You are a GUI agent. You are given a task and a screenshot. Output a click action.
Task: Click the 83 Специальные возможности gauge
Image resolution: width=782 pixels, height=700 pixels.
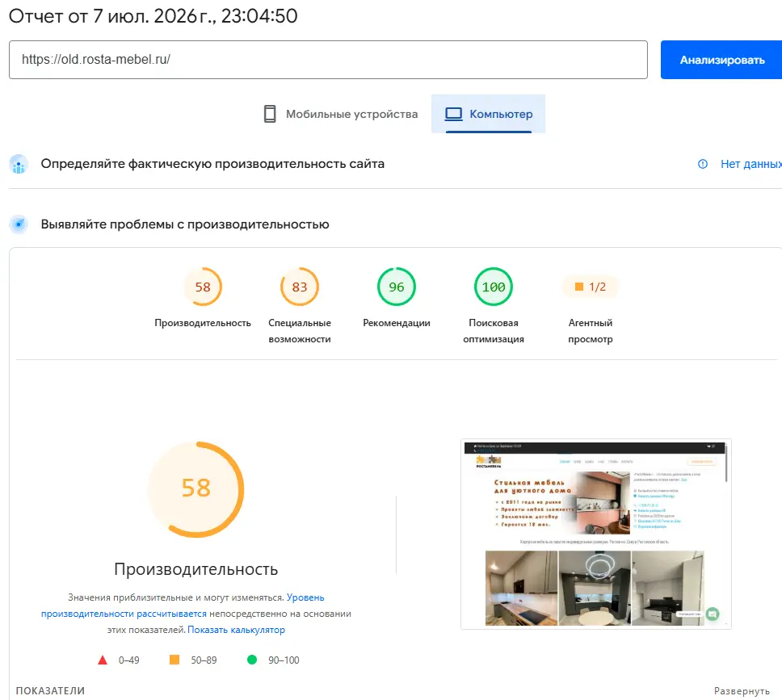[x=299, y=287]
